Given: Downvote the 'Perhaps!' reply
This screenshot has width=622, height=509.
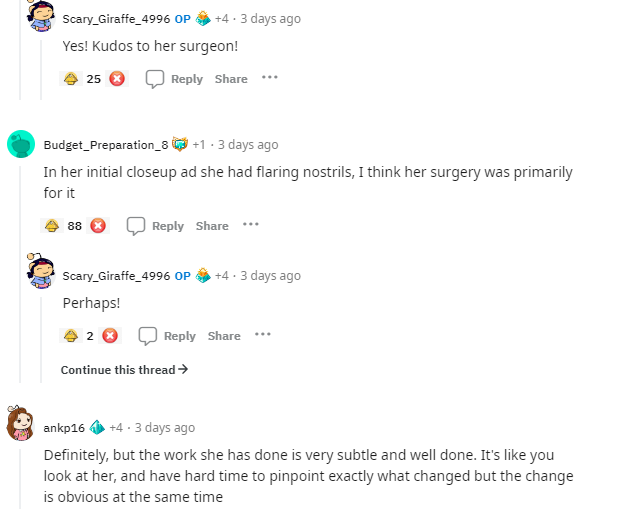Looking at the screenshot, I should tap(110, 336).
